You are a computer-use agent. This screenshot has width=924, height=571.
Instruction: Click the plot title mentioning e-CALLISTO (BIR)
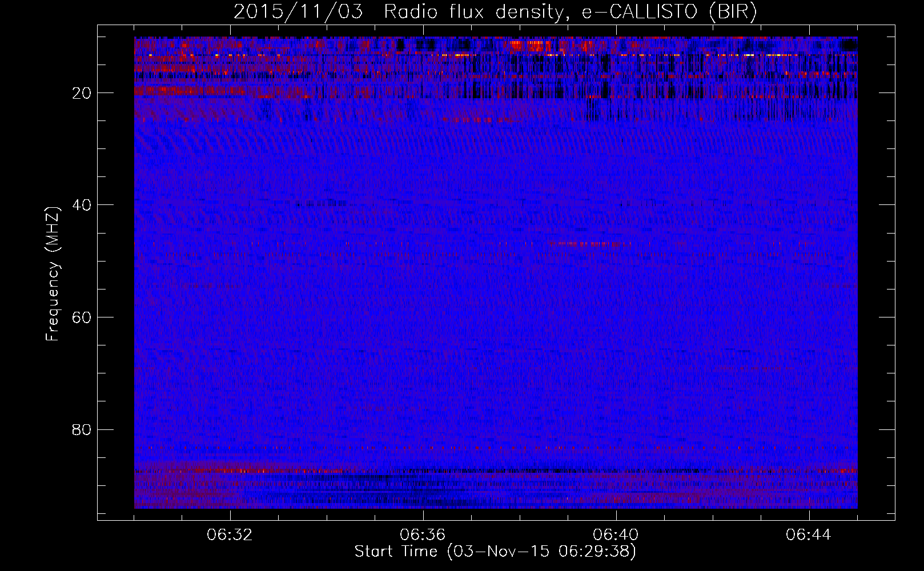495,12
